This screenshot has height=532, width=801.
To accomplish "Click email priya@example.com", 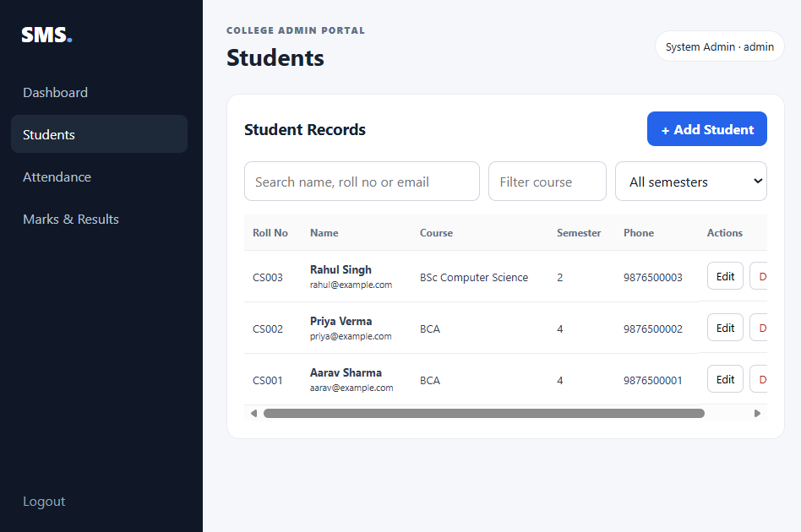I will [351, 336].
